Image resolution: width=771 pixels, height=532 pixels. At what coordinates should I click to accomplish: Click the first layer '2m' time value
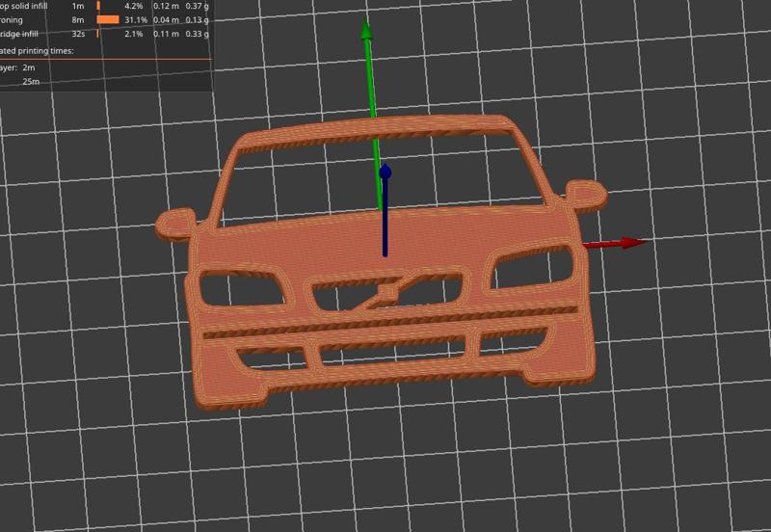click(29, 67)
